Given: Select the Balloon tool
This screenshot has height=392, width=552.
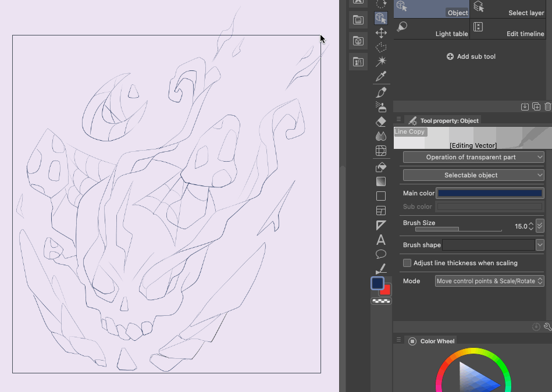Looking at the screenshot, I should [381, 254].
